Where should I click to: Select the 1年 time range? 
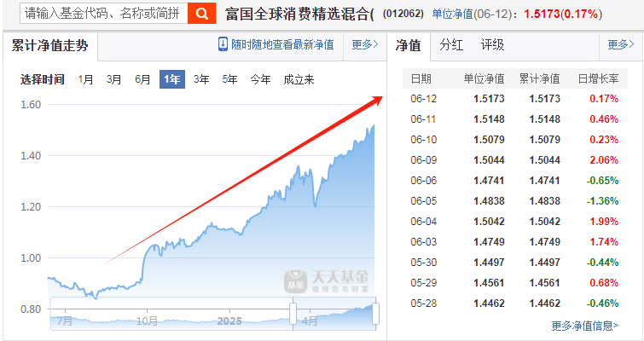point(172,79)
